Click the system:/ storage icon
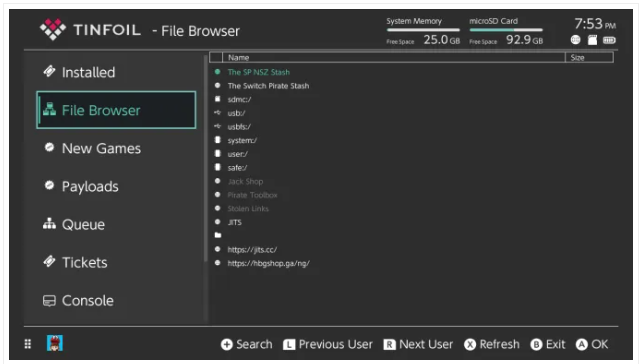 218,140
